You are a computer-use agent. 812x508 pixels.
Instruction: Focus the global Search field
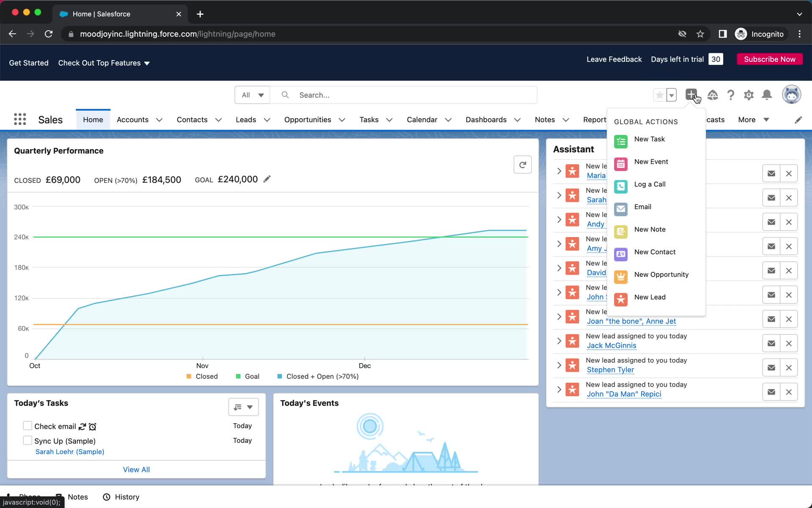[x=404, y=95]
